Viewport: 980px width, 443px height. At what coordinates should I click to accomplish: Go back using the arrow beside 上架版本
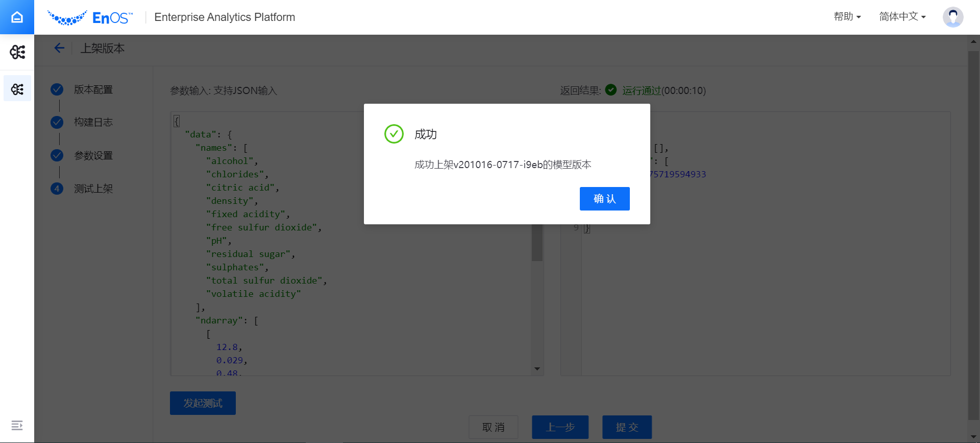(59, 48)
